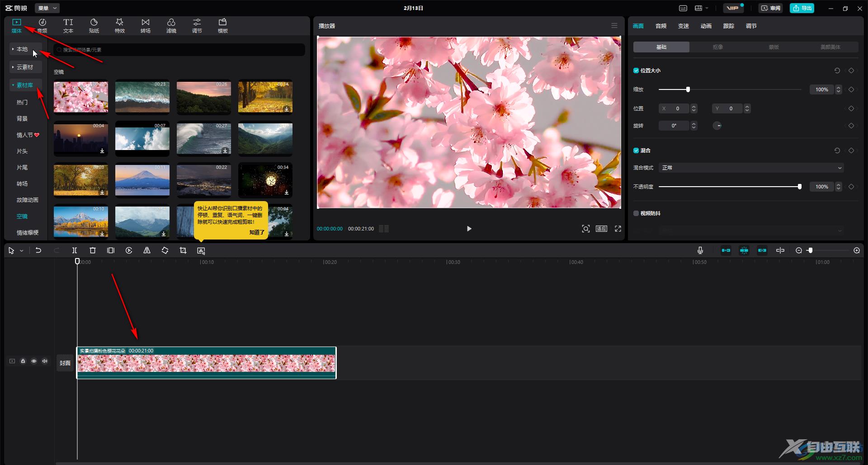Screen dimensions: 868x465
Task: Open the 贴纸 stickers icon
Action: coord(94,26)
